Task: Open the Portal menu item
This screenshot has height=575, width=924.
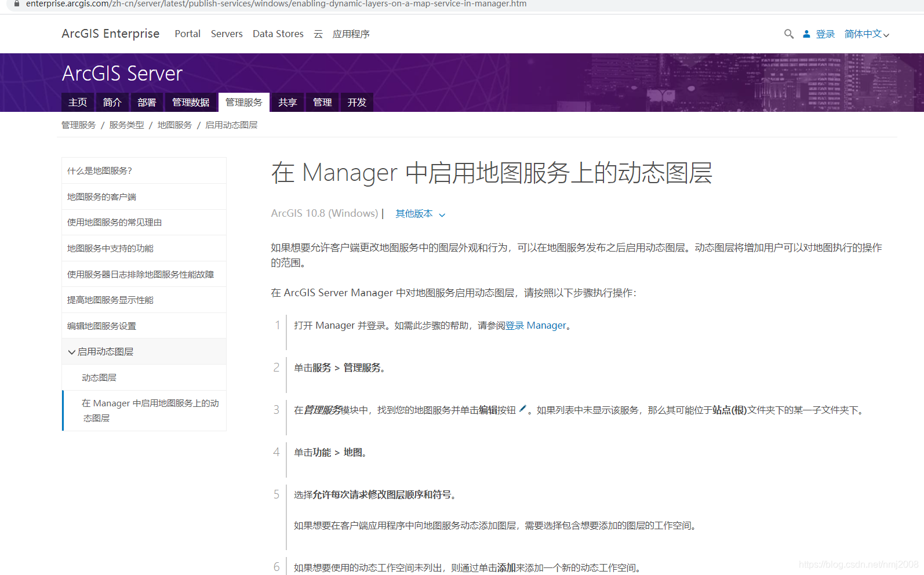Action: tap(187, 34)
